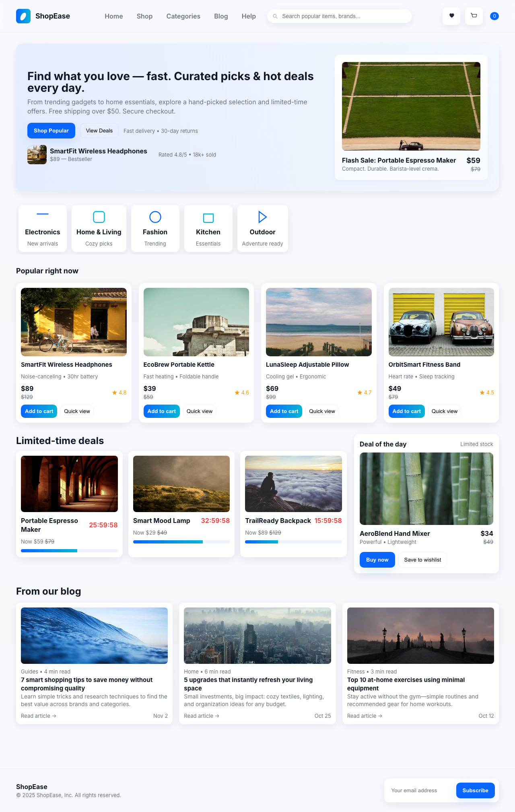Open the ocean wave blog image

pyautogui.click(x=94, y=636)
